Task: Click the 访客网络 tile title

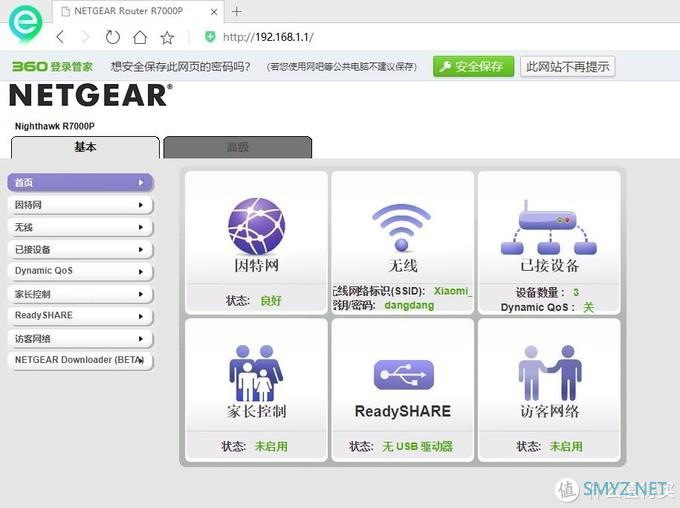Action: (549, 411)
